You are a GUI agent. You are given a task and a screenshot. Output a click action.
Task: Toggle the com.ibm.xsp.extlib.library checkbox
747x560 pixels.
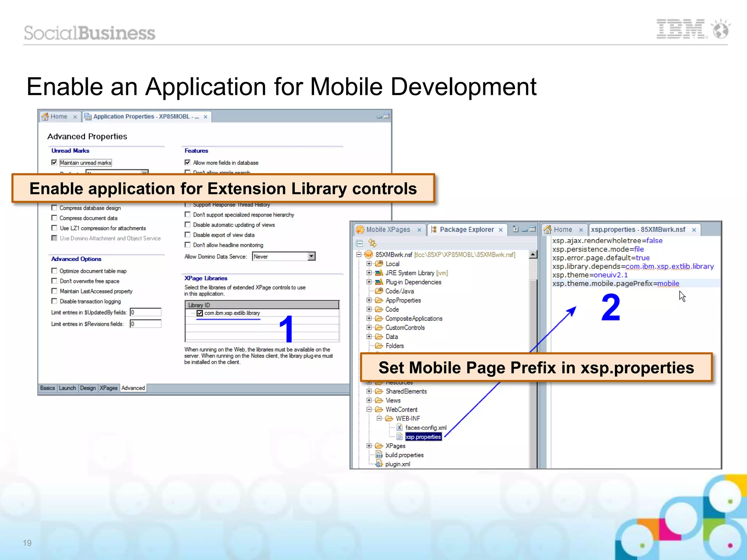tap(200, 313)
